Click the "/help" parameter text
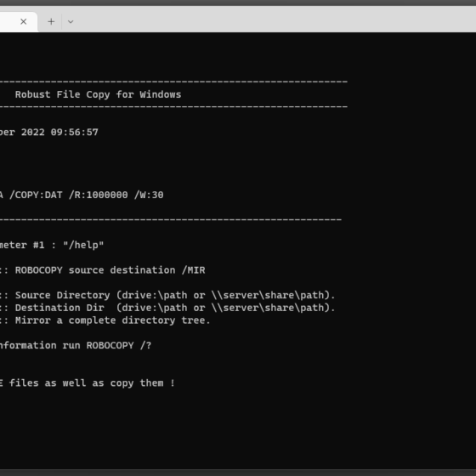This screenshot has height=476, width=476. (83, 245)
